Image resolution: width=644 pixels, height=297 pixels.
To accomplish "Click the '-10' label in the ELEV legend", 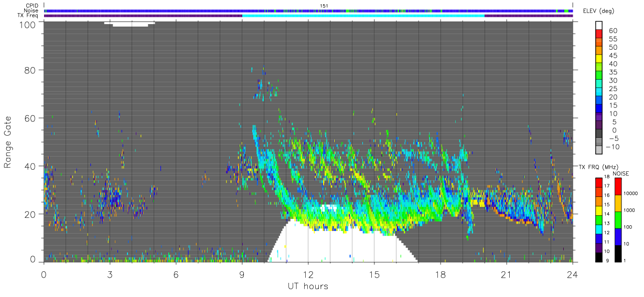I will [x=613, y=147].
